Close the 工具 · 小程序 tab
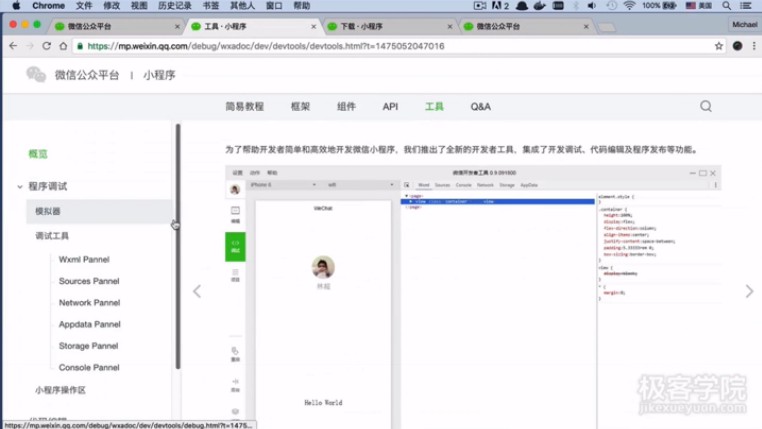The height and width of the screenshot is (429, 762). [x=313, y=26]
